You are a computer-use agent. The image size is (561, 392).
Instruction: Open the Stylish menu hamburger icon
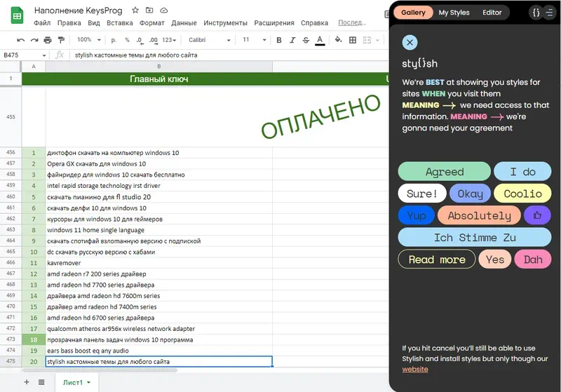[549, 13]
